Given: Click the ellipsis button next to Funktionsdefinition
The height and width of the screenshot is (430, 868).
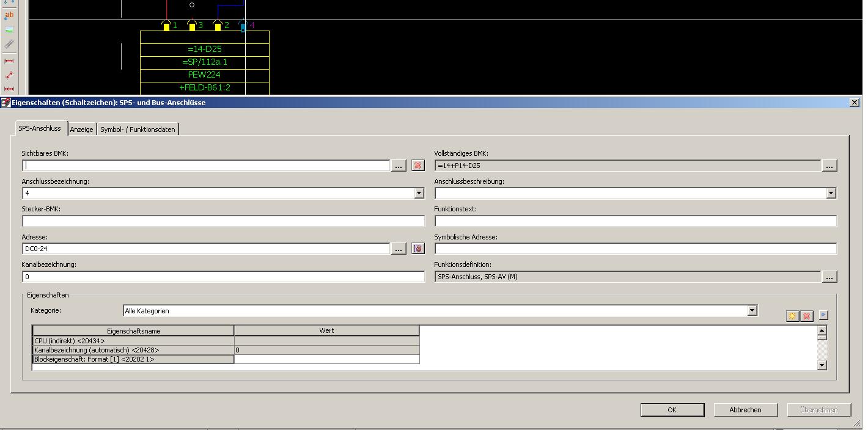Looking at the screenshot, I should coord(829,277).
